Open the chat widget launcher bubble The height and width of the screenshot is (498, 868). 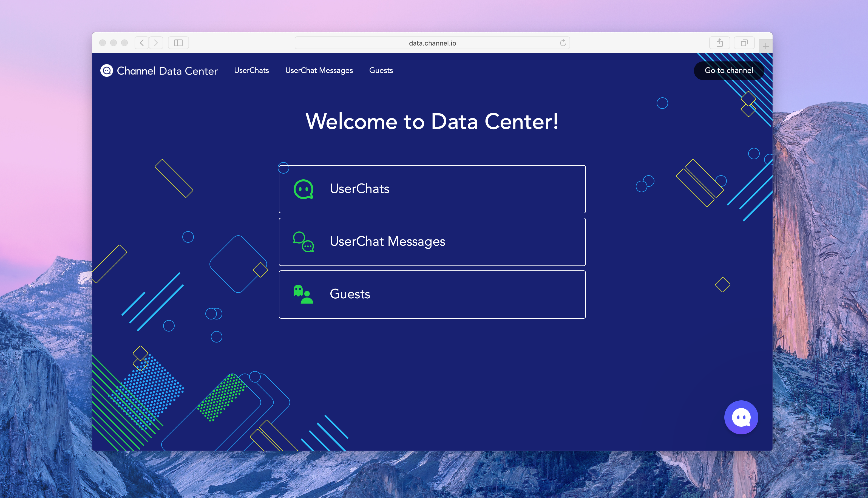pos(741,417)
